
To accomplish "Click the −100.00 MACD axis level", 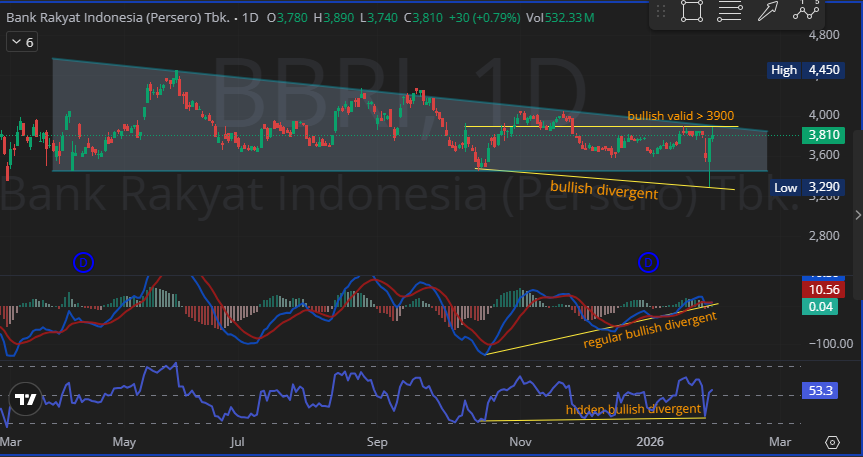I will [831, 344].
